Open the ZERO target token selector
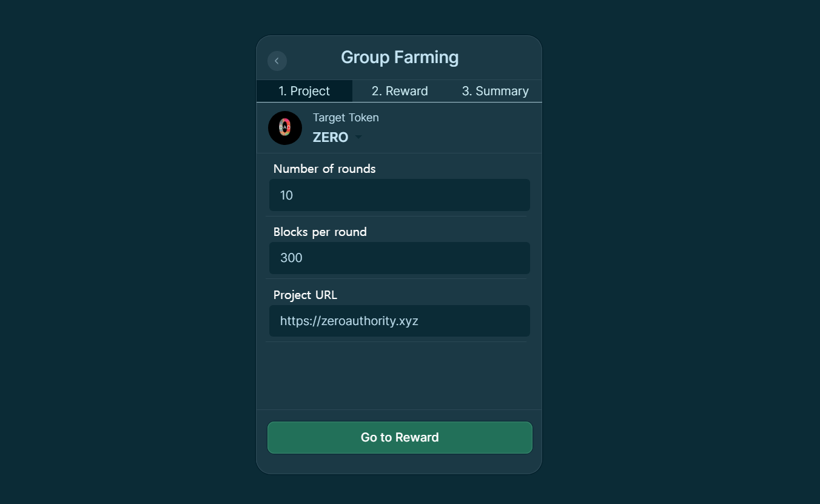Image resolution: width=820 pixels, height=504 pixels. pos(337,137)
